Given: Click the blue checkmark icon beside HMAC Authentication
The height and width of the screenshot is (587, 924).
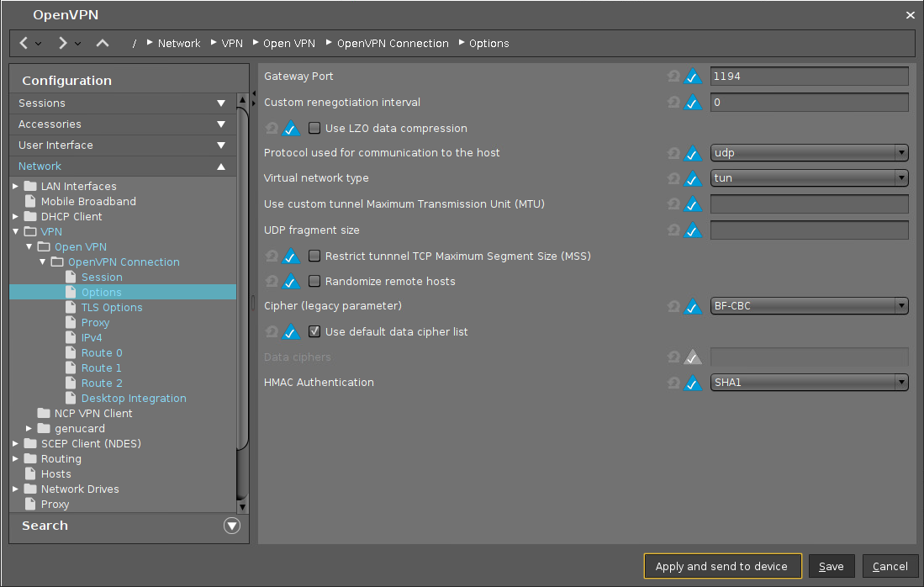Looking at the screenshot, I should pos(694,383).
